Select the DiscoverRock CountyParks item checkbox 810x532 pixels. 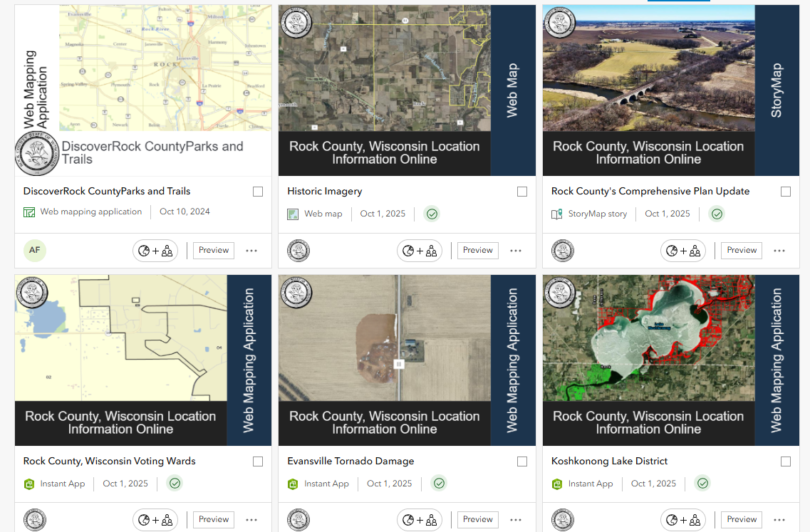point(258,191)
